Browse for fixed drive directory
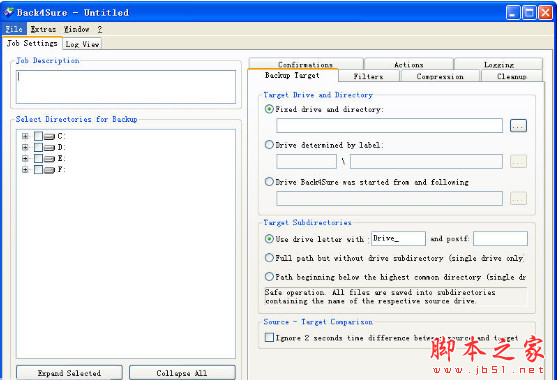The image size is (557, 381). point(518,126)
